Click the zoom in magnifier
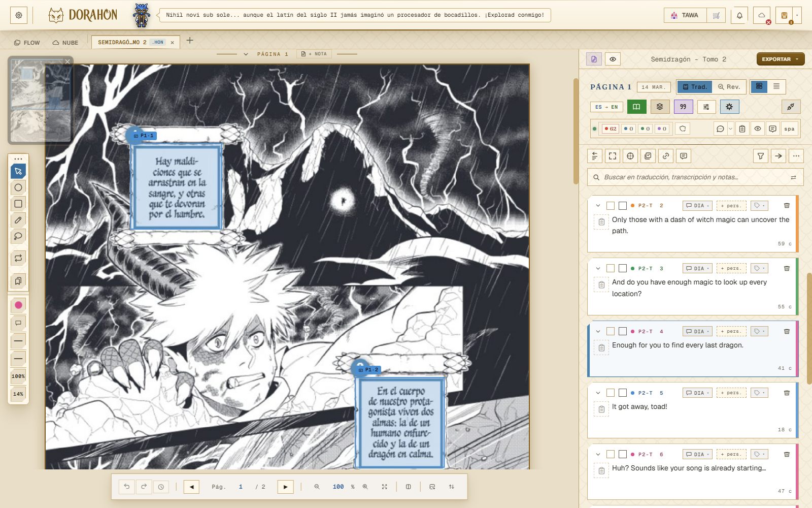Screen dimensions: 812x508 [x=365, y=487]
